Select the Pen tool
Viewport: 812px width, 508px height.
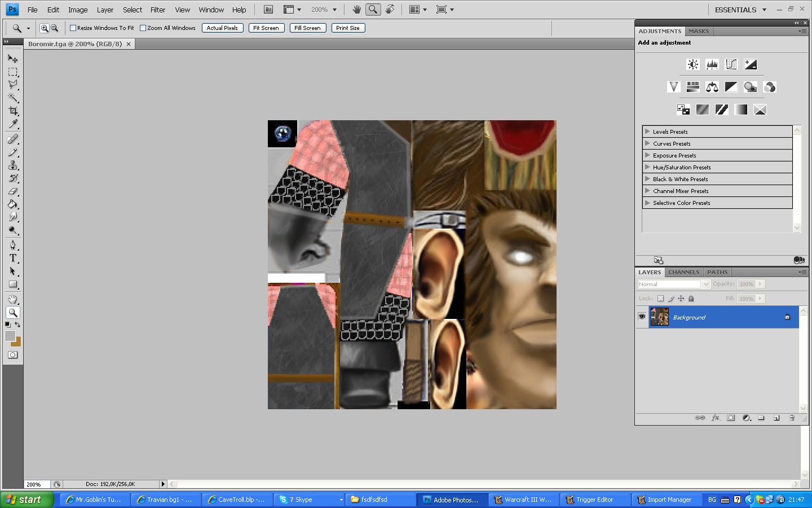13,245
